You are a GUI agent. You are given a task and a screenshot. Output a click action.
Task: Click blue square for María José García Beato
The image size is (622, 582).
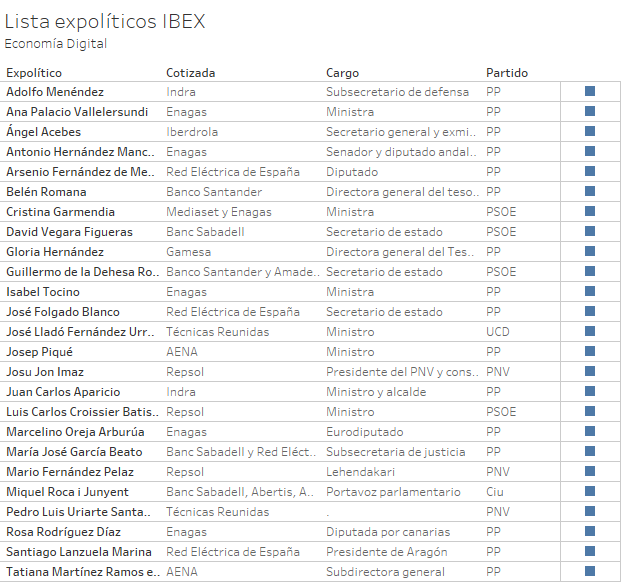[590, 451]
